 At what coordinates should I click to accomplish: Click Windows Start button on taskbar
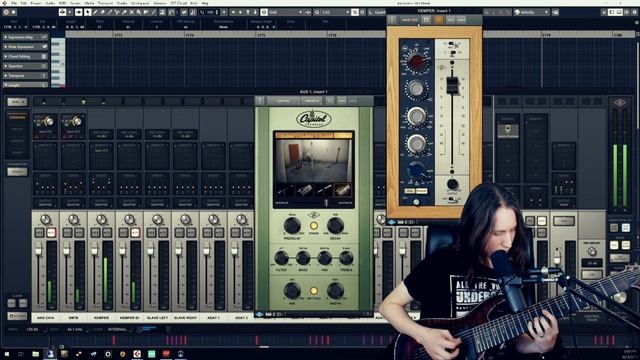coord(6,354)
